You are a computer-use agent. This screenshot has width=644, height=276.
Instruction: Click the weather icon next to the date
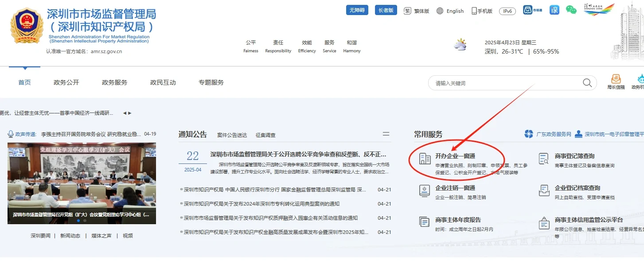[x=460, y=43]
